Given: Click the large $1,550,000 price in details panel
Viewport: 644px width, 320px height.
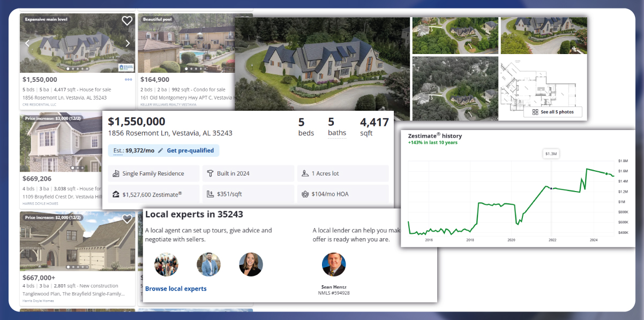Looking at the screenshot, I should 137,121.
